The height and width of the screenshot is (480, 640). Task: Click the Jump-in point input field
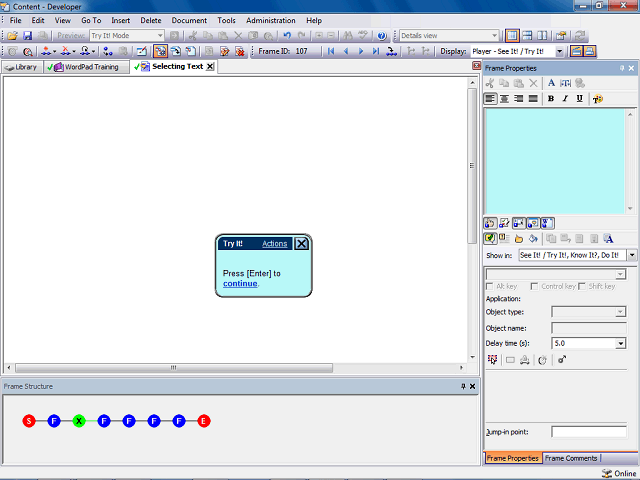point(588,432)
